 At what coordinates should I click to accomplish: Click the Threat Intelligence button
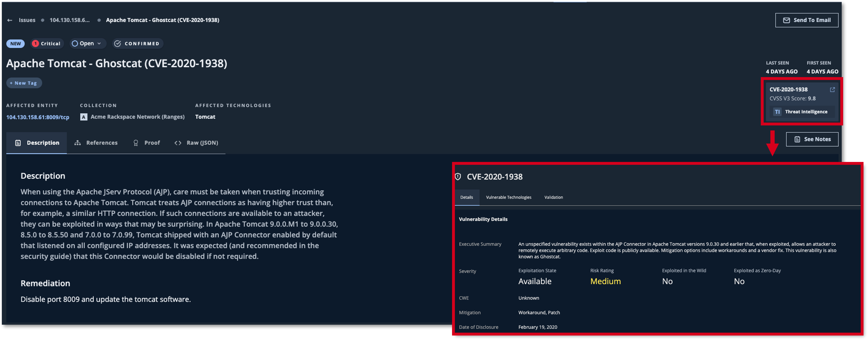(x=802, y=112)
